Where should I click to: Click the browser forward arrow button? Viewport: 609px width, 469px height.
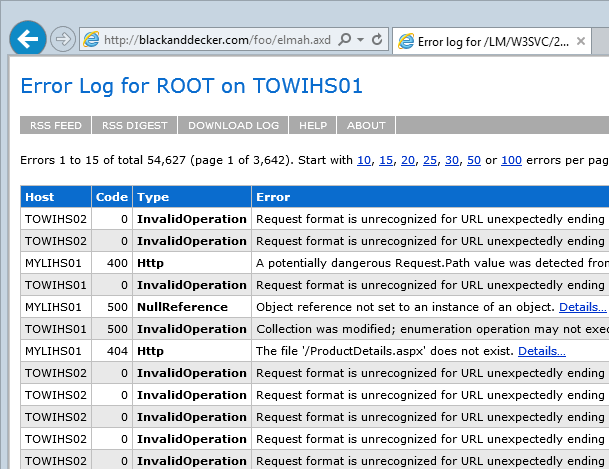63,39
